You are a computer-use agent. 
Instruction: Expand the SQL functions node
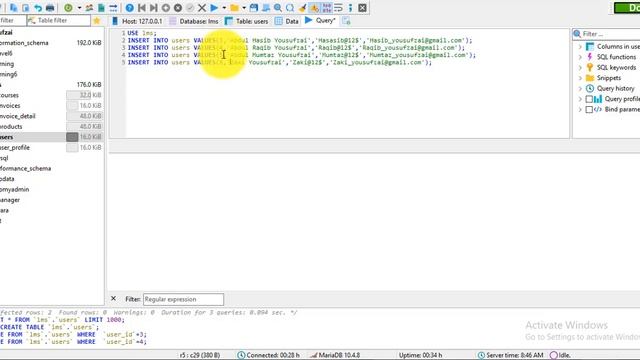pos(580,57)
